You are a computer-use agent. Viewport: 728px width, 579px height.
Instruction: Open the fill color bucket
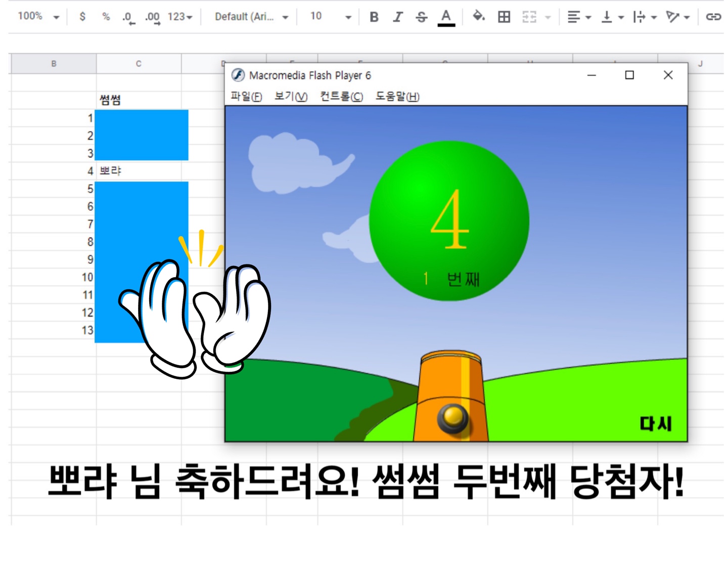478,17
